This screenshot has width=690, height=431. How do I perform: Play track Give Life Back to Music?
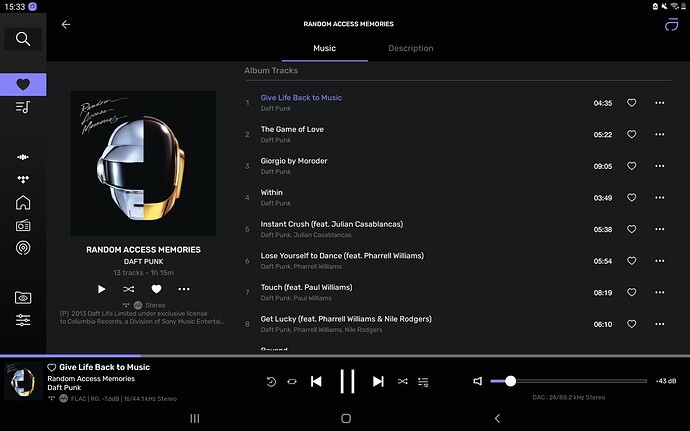(301, 98)
